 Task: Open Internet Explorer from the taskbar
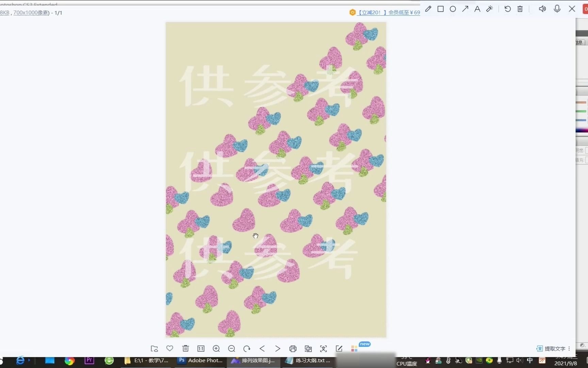pos(20,361)
